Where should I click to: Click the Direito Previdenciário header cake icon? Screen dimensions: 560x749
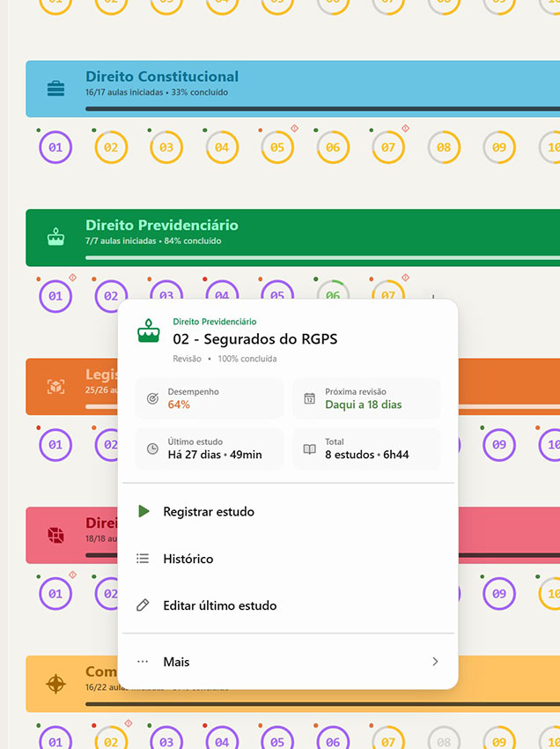55,237
